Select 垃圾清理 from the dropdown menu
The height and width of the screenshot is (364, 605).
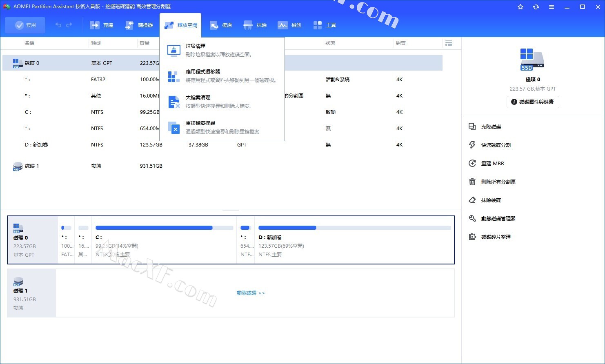coord(196,46)
